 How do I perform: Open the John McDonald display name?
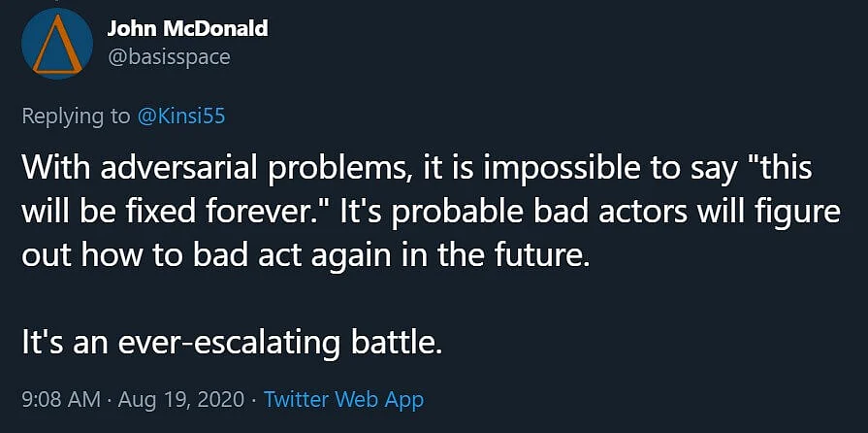tap(187, 30)
